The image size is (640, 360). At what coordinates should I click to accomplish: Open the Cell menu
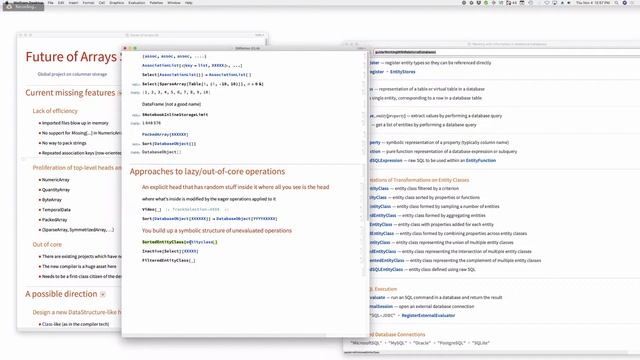[102, 3]
